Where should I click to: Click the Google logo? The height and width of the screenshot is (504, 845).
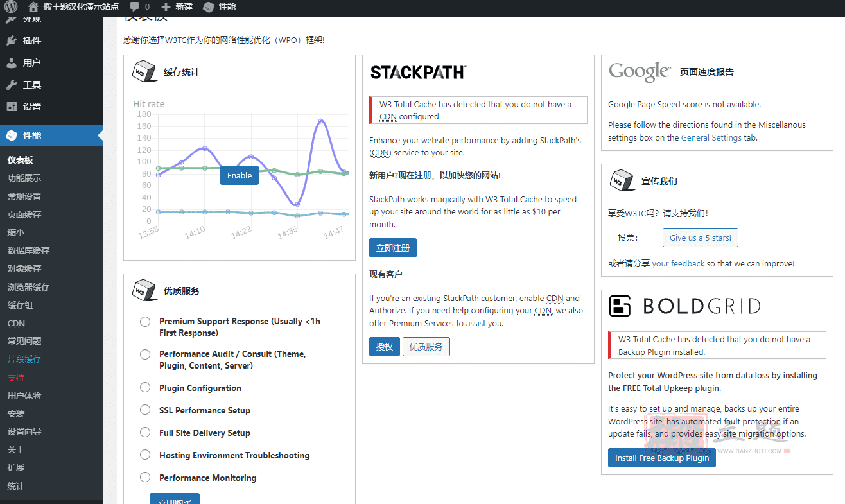[x=640, y=72]
